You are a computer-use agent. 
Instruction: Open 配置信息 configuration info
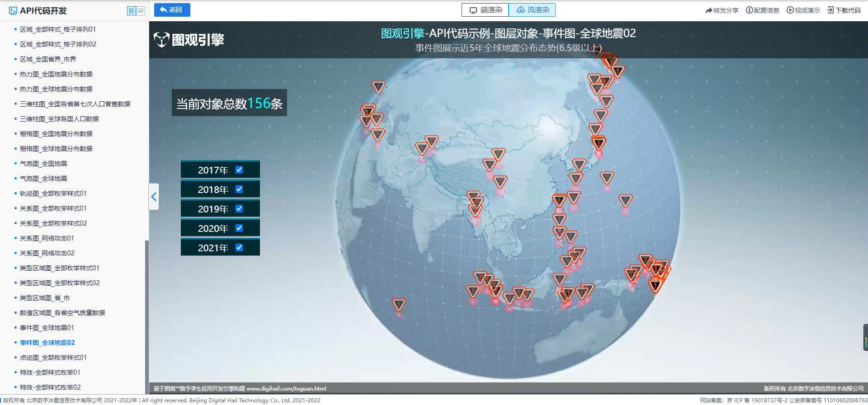click(x=763, y=10)
